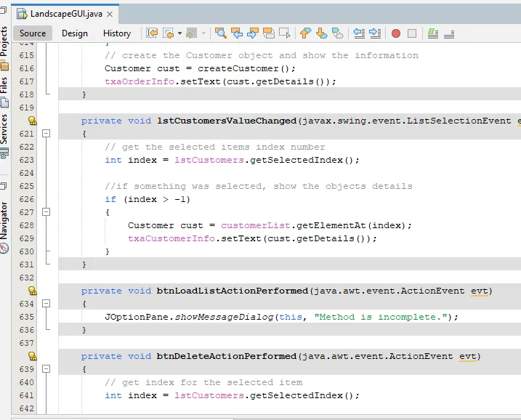Viewport: 521px width, 420px height.
Task: Click line number 616 in gutter
Action: [x=27, y=68]
